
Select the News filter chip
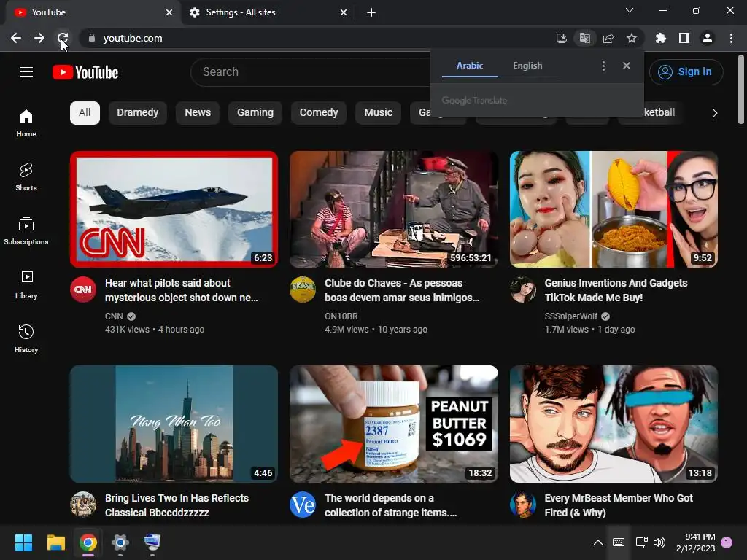198,113
